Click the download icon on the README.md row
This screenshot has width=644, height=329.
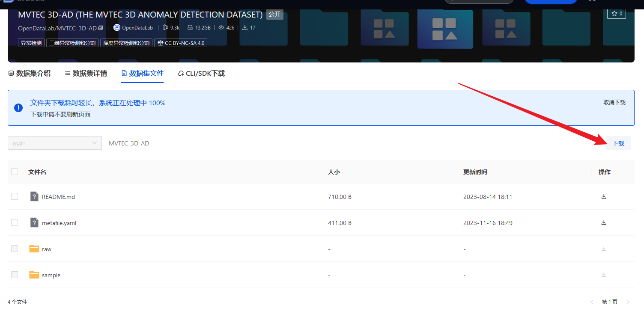pos(604,196)
